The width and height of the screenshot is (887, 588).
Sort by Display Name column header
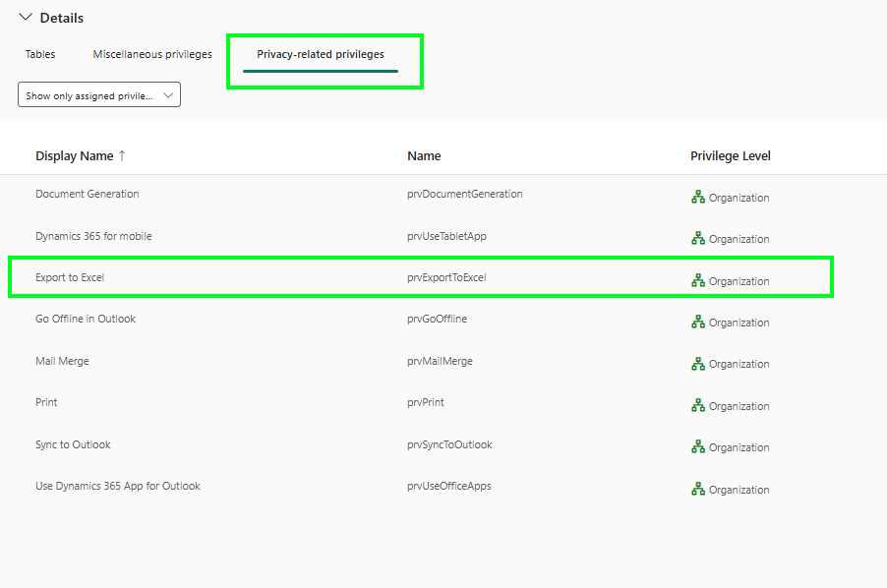[x=74, y=155]
